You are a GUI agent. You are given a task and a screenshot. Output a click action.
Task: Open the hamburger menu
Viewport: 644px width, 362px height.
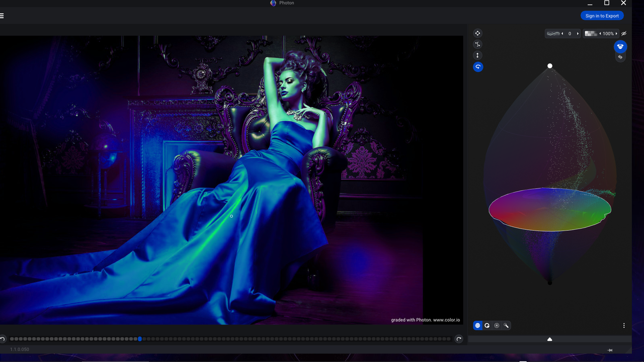point(2,16)
